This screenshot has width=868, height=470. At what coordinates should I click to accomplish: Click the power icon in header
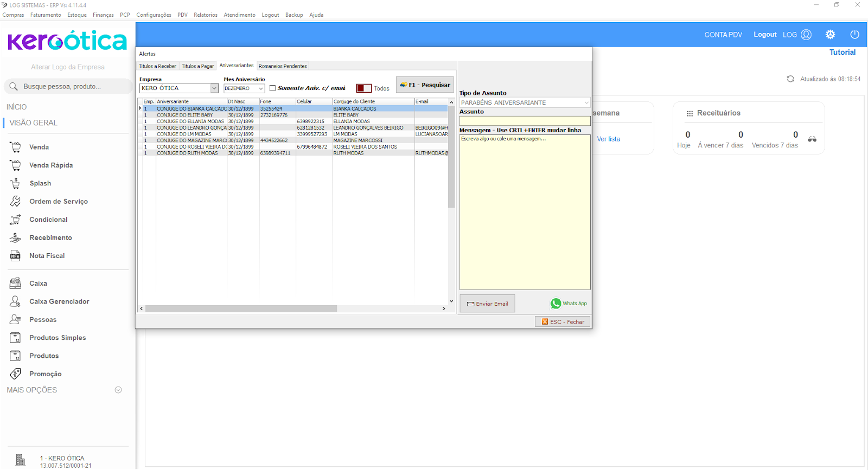(x=854, y=34)
